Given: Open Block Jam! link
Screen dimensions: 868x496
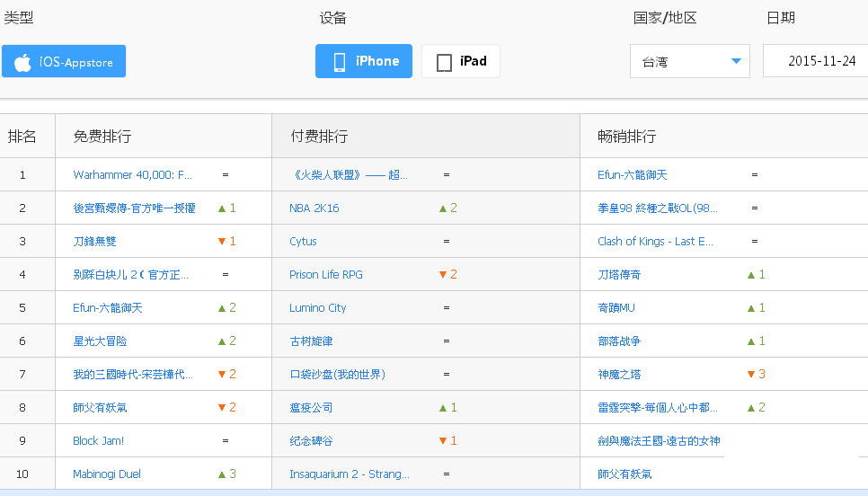Looking at the screenshot, I should pyautogui.click(x=99, y=440).
